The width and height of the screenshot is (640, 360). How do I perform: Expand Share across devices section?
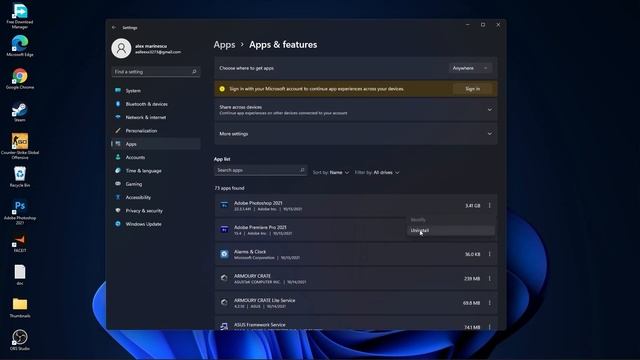click(x=356, y=110)
